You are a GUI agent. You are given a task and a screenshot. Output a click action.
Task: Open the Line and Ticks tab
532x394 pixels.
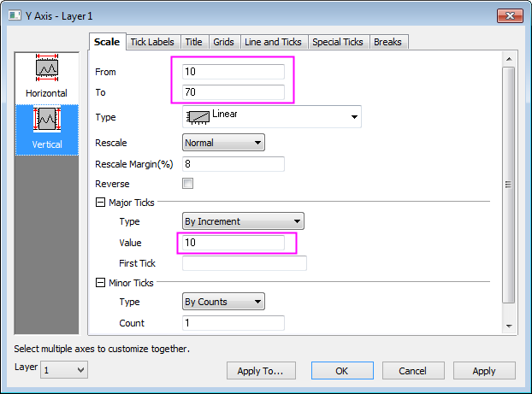tap(272, 42)
